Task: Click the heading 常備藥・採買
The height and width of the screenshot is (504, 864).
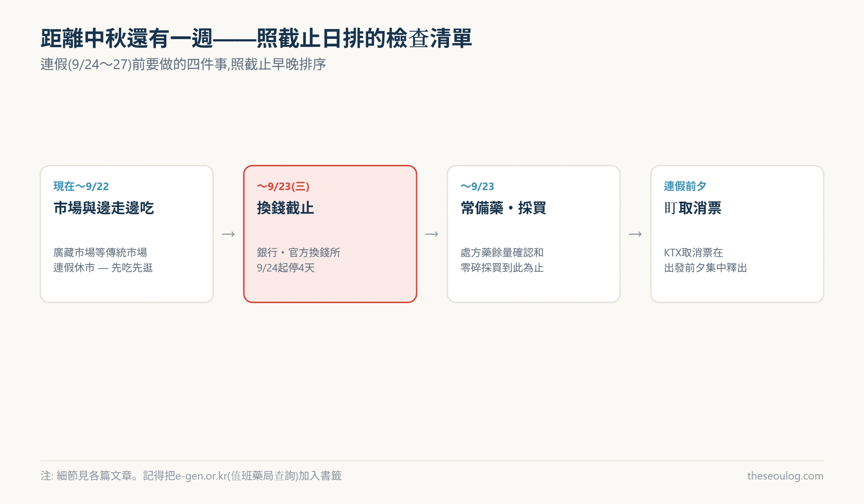Action: pyautogui.click(x=503, y=208)
